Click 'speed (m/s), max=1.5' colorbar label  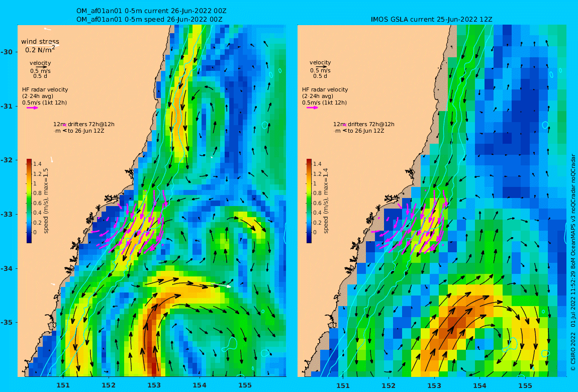pyautogui.click(x=46, y=201)
